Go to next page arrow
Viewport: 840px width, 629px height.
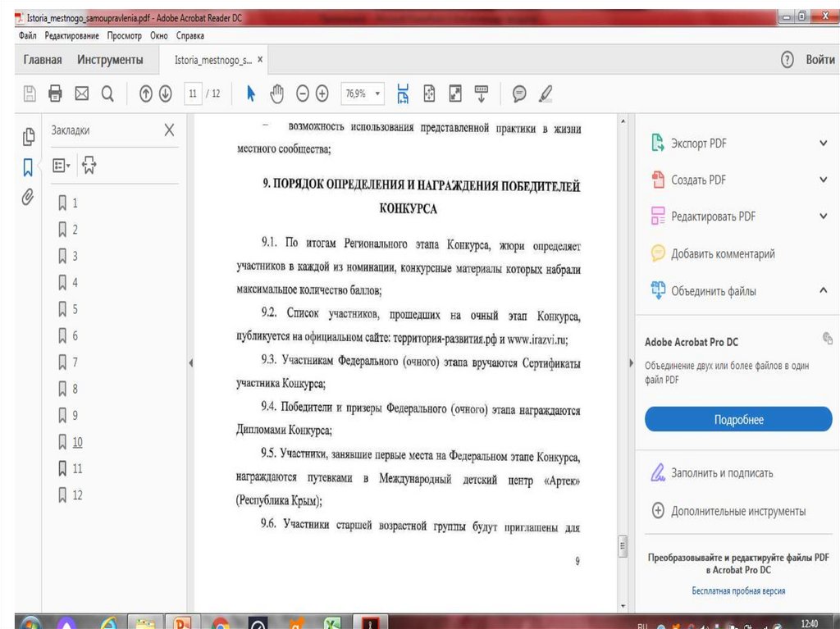coord(165,94)
